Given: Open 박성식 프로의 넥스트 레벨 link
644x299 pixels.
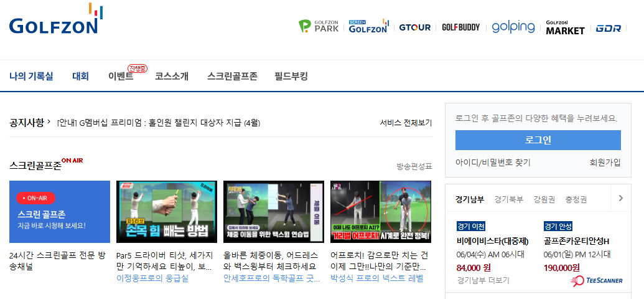Looking at the screenshot, I should tap(376, 278).
